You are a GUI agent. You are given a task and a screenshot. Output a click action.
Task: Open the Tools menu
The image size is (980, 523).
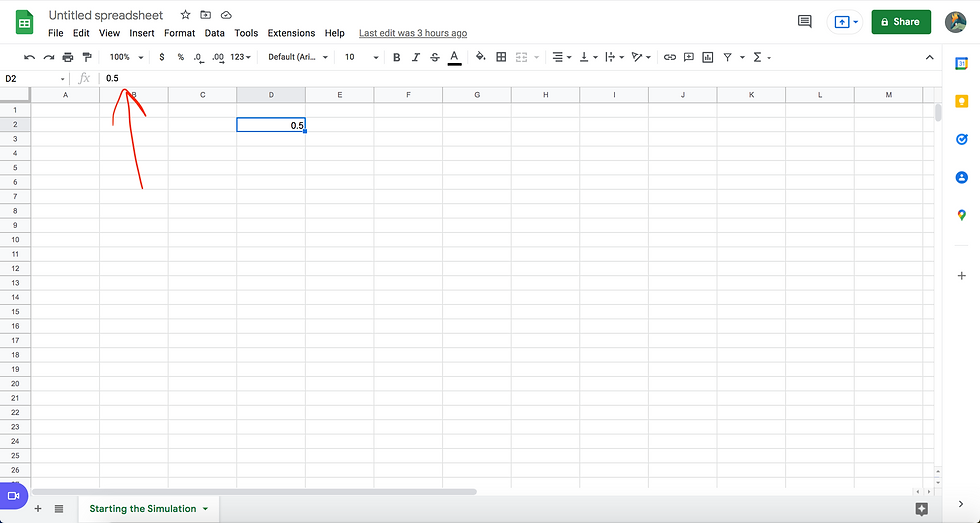(x=246, y=33)
